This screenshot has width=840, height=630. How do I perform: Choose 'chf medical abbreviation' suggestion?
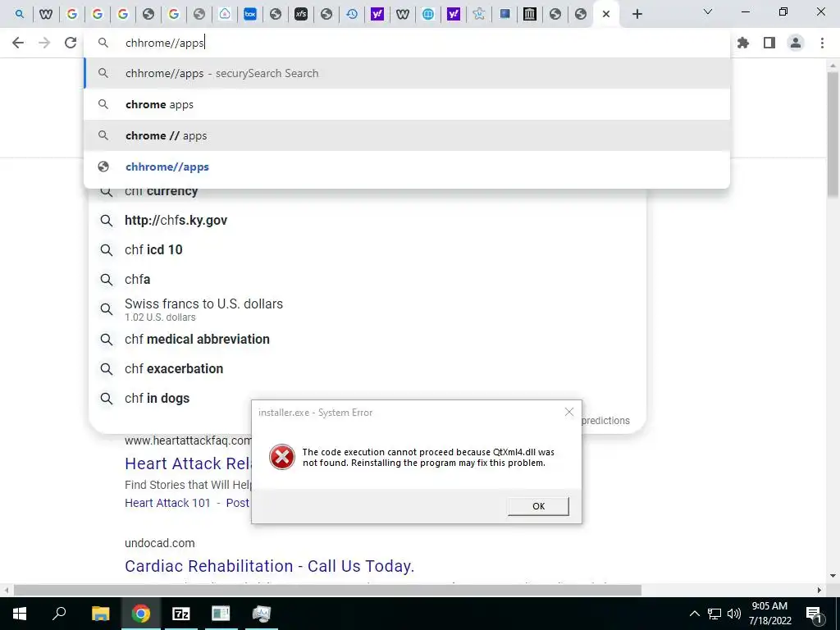[197, 339]
